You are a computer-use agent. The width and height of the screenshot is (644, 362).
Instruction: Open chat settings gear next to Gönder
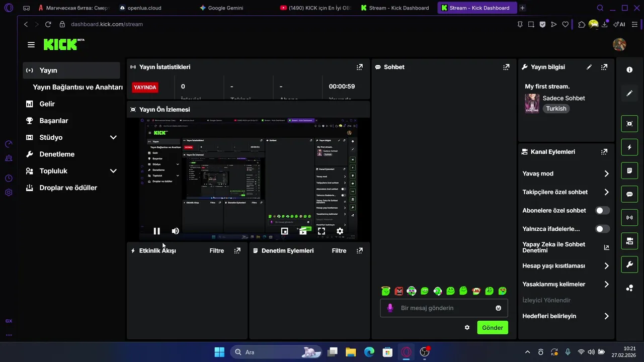467,327
